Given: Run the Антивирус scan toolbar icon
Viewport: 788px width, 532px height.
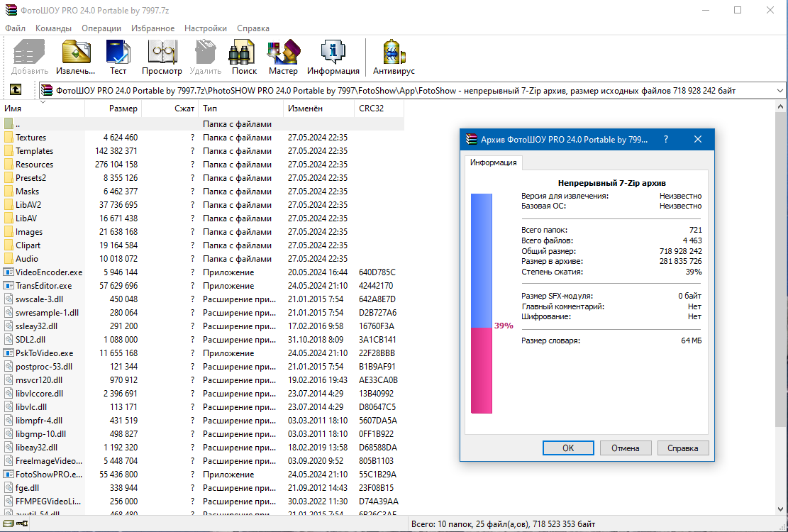Looking at the screenshot, I should tap(394, 57).
